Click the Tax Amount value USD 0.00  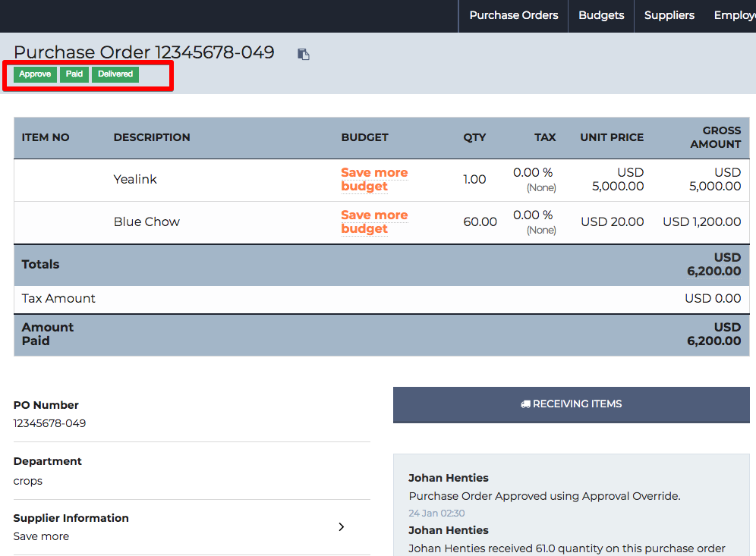[713, 298]
